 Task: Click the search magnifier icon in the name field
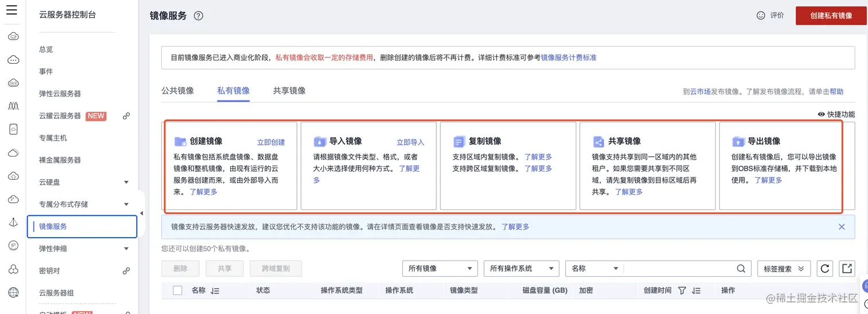tap(741, 269)
